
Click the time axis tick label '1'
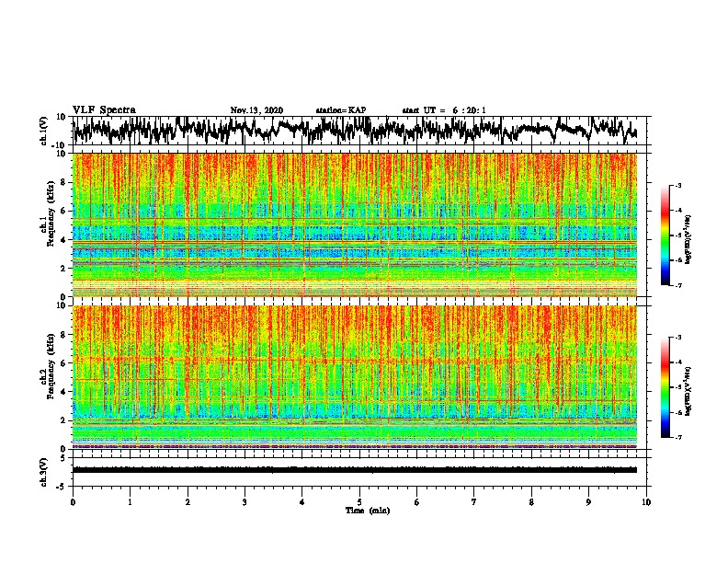130,502
